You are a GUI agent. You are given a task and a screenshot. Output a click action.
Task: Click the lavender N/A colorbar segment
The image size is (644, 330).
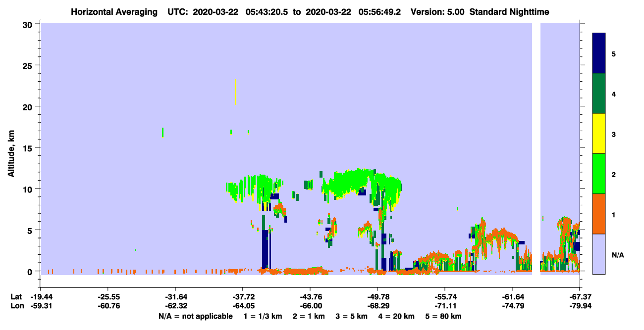click(599, 254)
